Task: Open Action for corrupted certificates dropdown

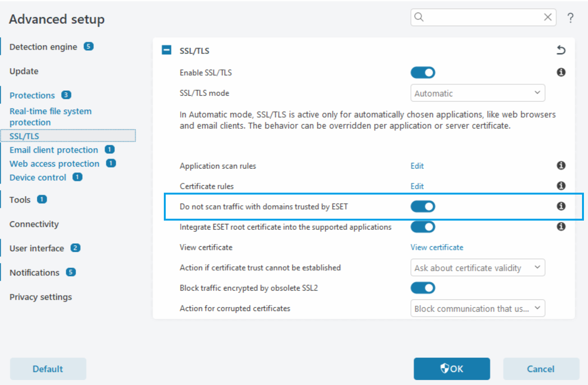Action: coord(477,308)
